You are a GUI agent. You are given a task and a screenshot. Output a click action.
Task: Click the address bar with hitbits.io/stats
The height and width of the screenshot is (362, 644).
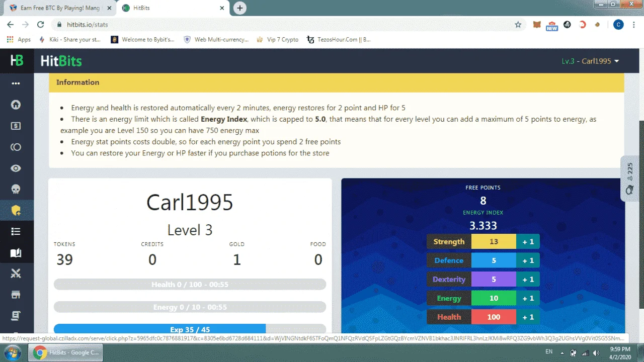(x=289, y=25)
